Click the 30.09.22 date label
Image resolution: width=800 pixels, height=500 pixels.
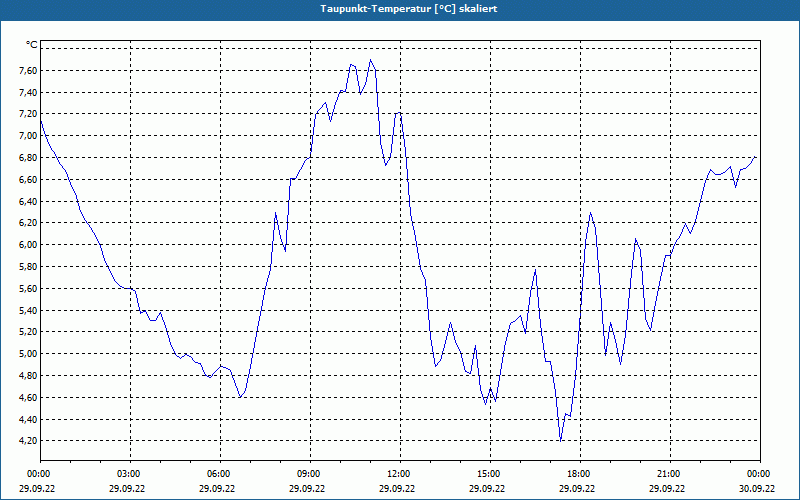(757, 489)
